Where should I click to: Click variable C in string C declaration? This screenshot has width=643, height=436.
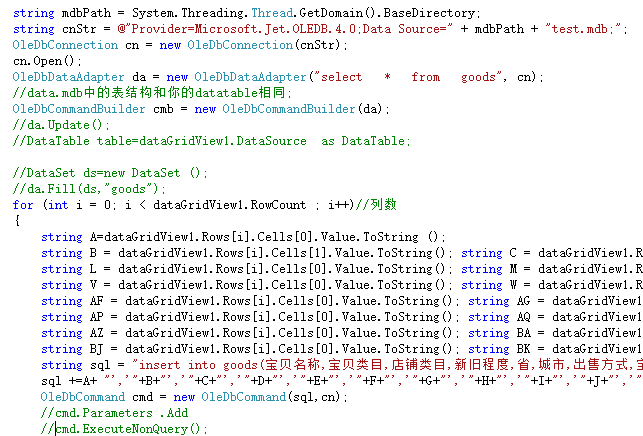(513, 253)
